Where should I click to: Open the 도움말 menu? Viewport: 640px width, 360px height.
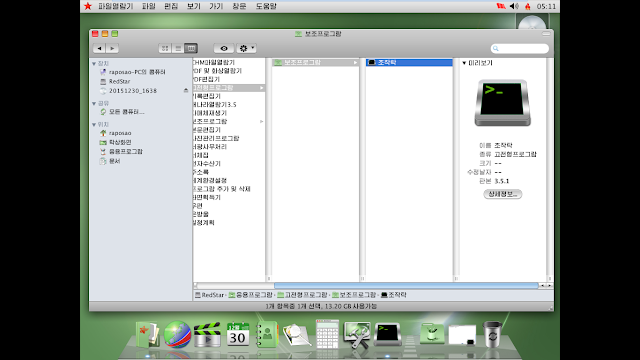coord(266,6)
